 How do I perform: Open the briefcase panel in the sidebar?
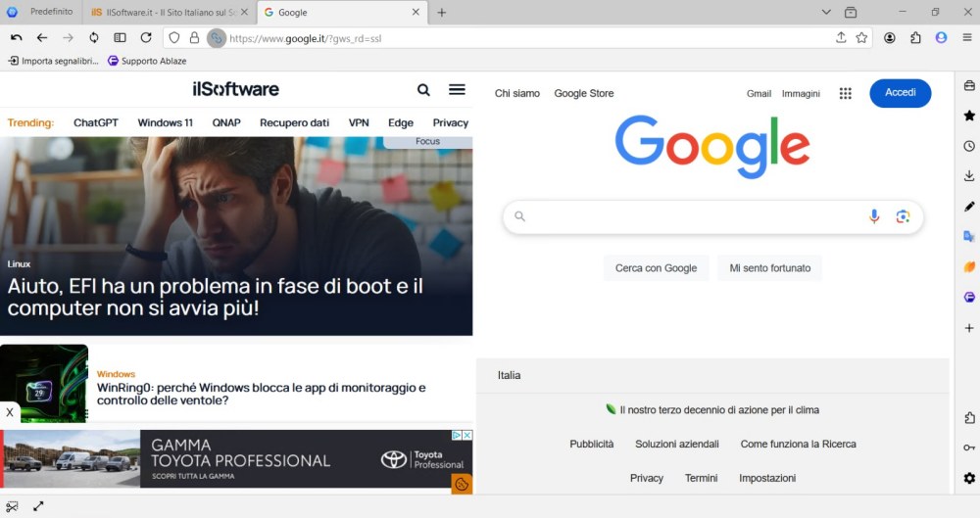(969, 85)
